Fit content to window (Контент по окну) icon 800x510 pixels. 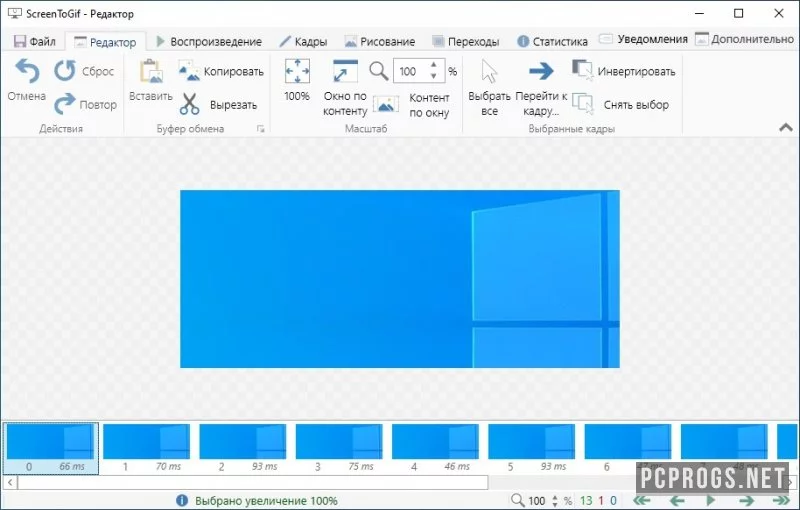[x=386, y=104]
